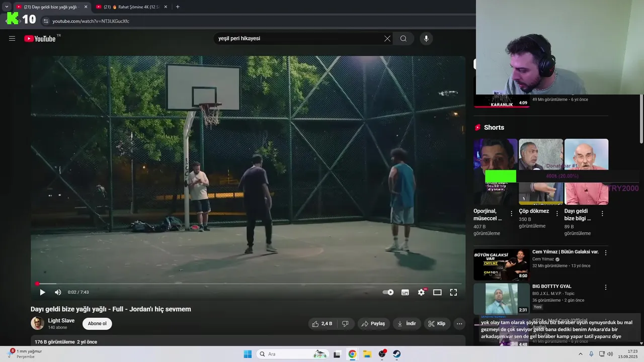Open Steam from the taskbar
644x362 pixels.
pyautogui.click(x=397, y=354)
